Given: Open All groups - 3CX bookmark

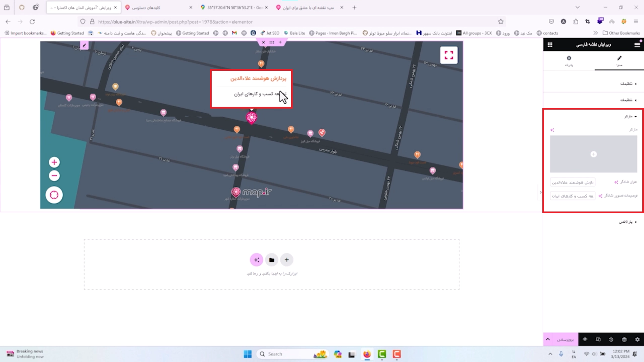Looking at the screenshot, I should [474, 33].
